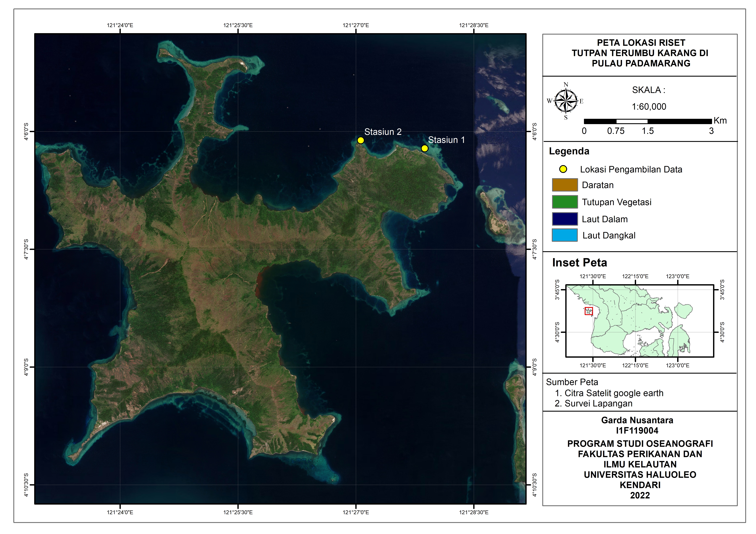
Task: Click the red locator box in inset map
Action: (588, 311)
